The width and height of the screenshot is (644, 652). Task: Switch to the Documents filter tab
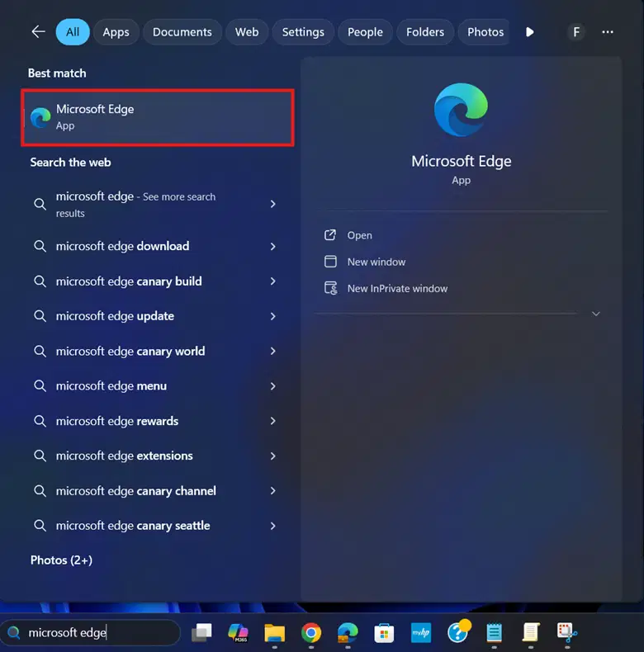(x=182, y=32)
